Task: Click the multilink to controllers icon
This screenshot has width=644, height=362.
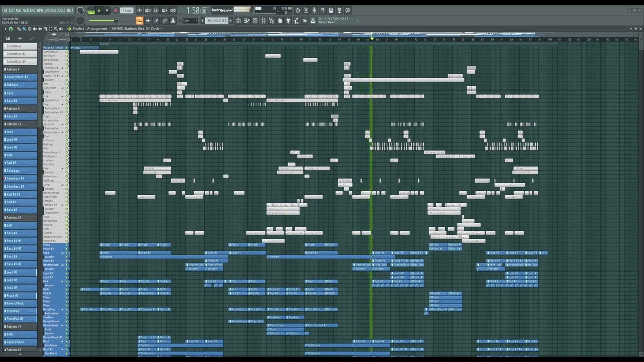Action: pyautogui.click(x=164, y=21)
